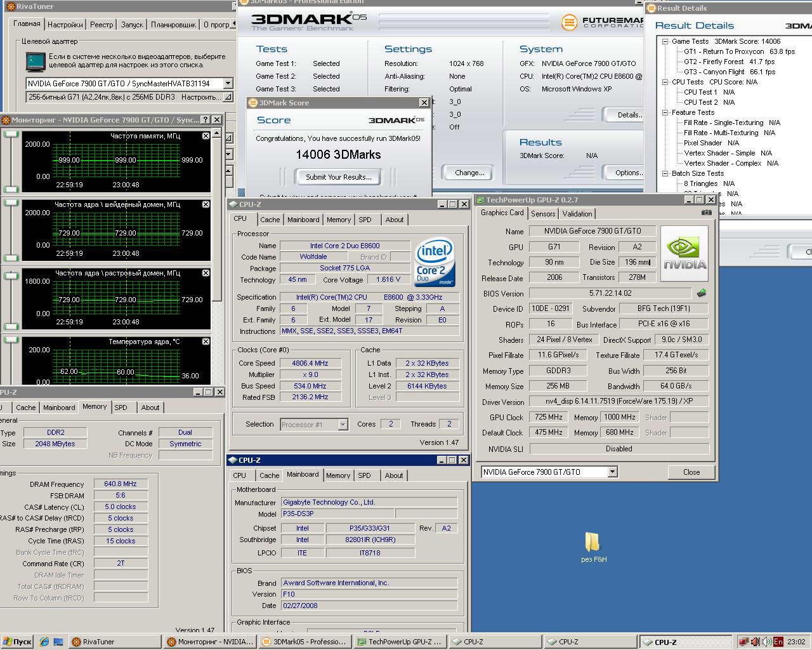The width and height of the screenshot is (812, 650).
Task: Switch to the Реестр tab in RivaTuner
Action: (101, 25)
